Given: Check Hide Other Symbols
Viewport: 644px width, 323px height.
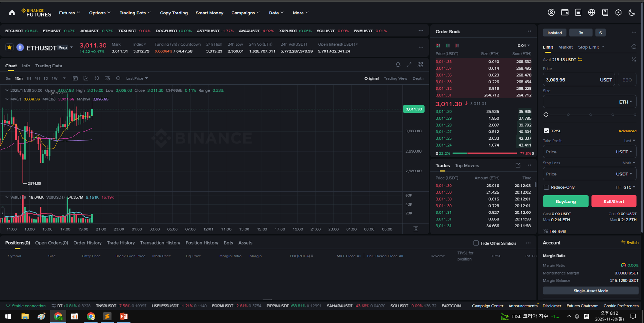Looking at the screenshot, I should [476, 243].
